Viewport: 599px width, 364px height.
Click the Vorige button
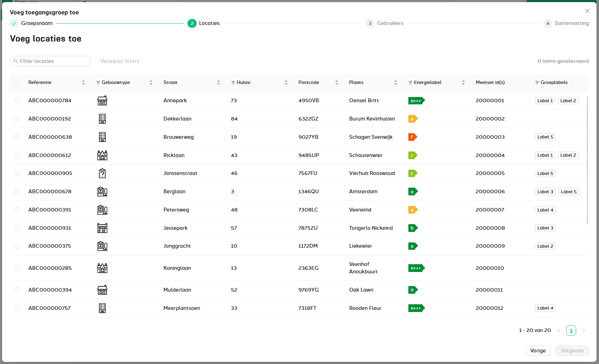pyautogui.click(x=537, y=351)
